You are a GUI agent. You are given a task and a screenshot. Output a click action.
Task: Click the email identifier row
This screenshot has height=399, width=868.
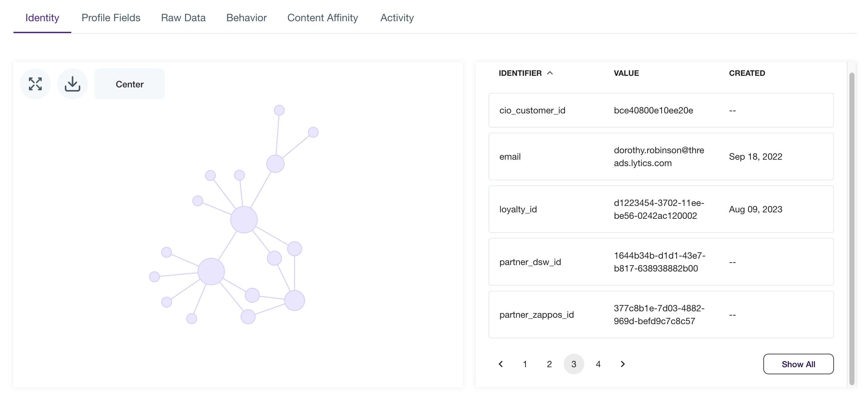661,156
